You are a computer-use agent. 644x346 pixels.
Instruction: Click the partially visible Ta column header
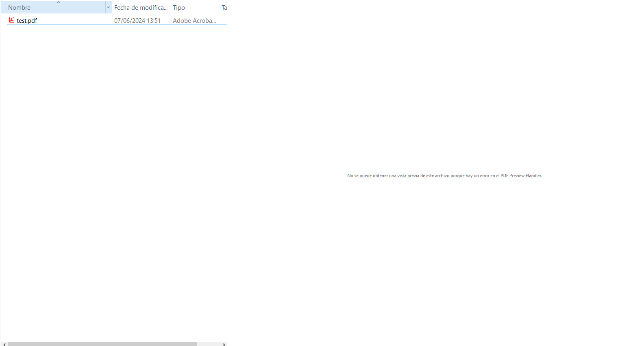click(224, 7)
